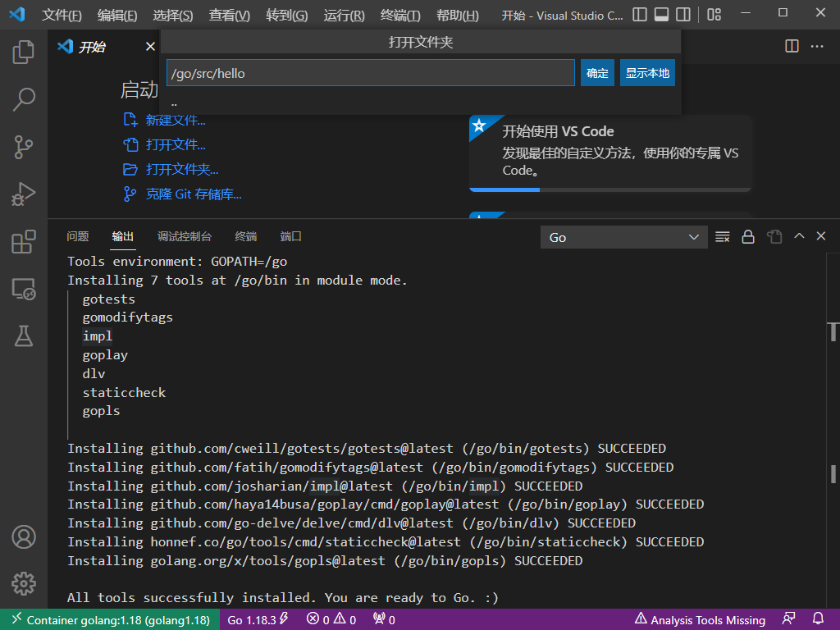
Task: Switch to the 端口 panel tab
Action: [x=291, y=236]
